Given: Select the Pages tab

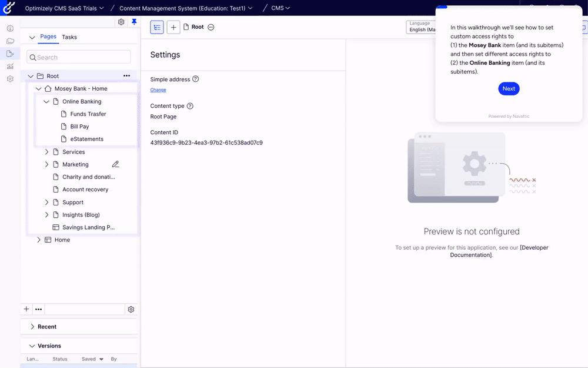Looking at the screenshot, I should pos(48,37).
